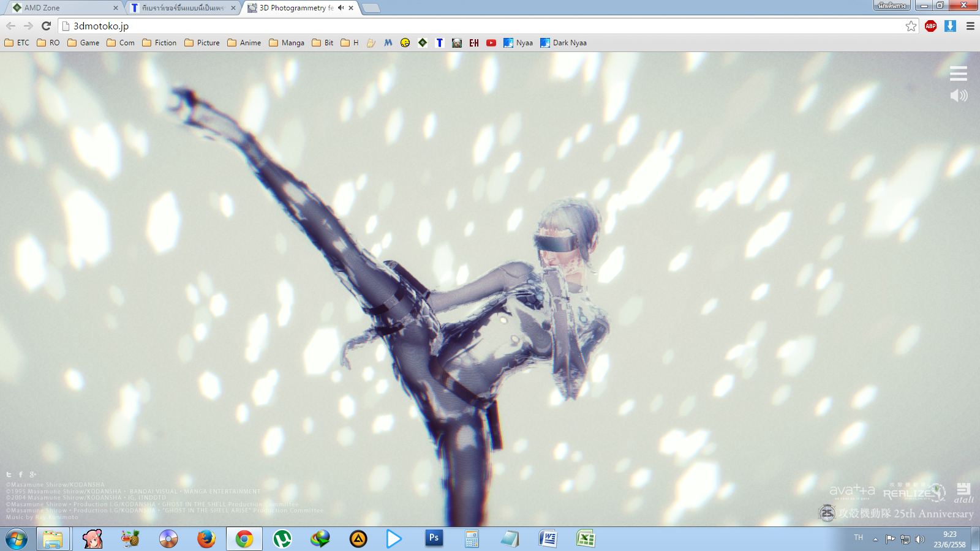Open the EH bookmark icon
980x551 pixels.
coord(474,43)
